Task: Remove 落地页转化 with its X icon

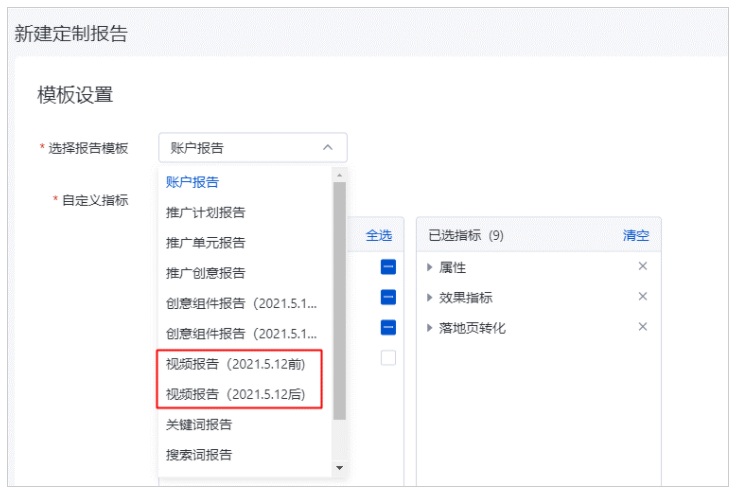Action: (x=643, y=327)
